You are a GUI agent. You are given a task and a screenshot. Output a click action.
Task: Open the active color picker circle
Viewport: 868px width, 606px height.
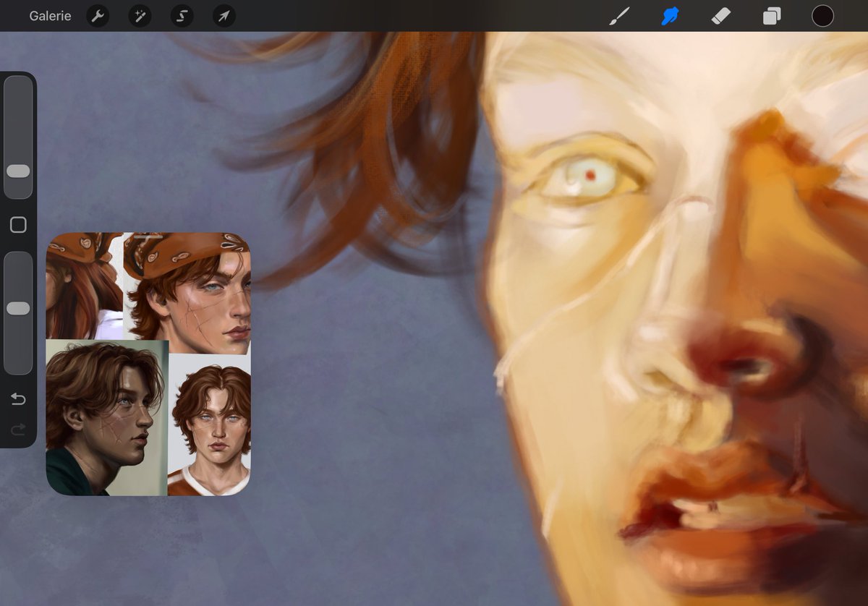click(822, 16)
